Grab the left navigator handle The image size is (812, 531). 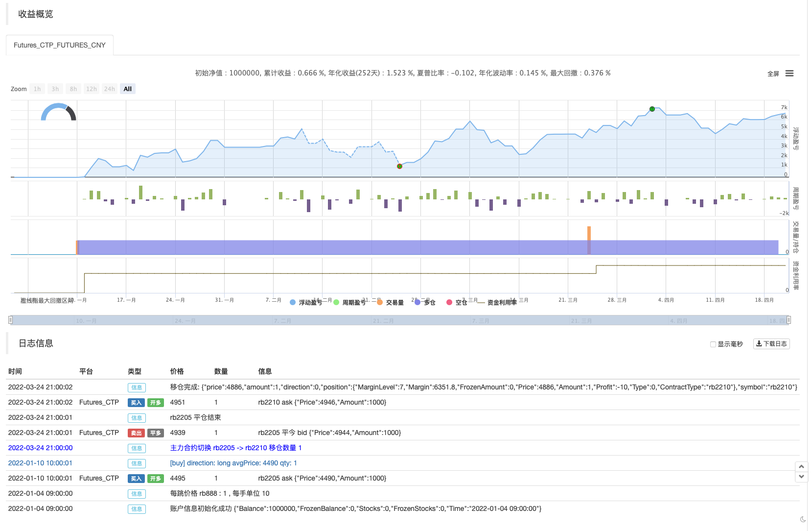tap(10, 320)
